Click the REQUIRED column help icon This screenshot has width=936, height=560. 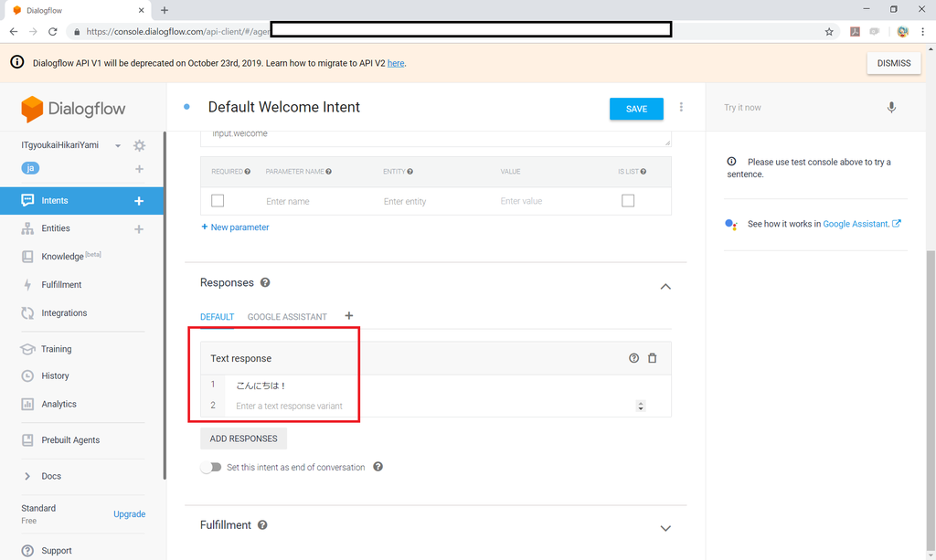coord(247,172)
